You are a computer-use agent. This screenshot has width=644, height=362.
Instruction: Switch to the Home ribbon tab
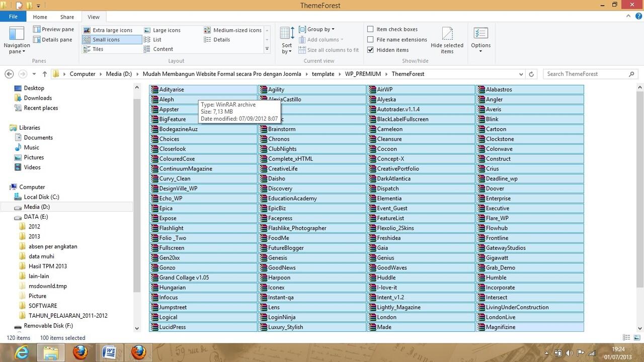click(x=40, y=17)
